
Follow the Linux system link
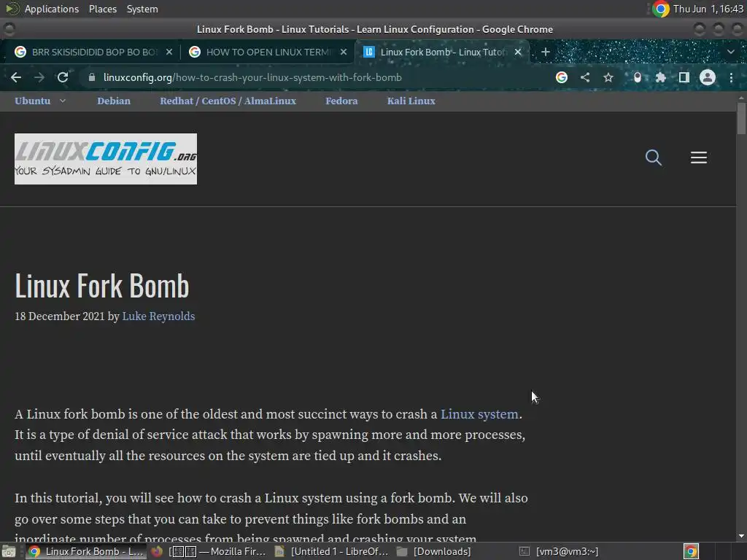(x=479, y=414)
